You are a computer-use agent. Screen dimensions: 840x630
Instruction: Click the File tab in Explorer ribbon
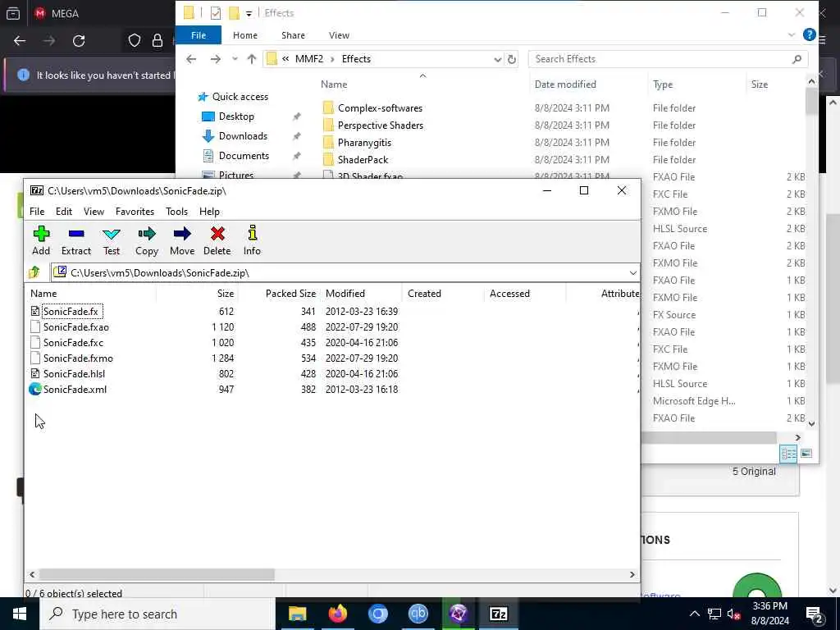point(199,35)
